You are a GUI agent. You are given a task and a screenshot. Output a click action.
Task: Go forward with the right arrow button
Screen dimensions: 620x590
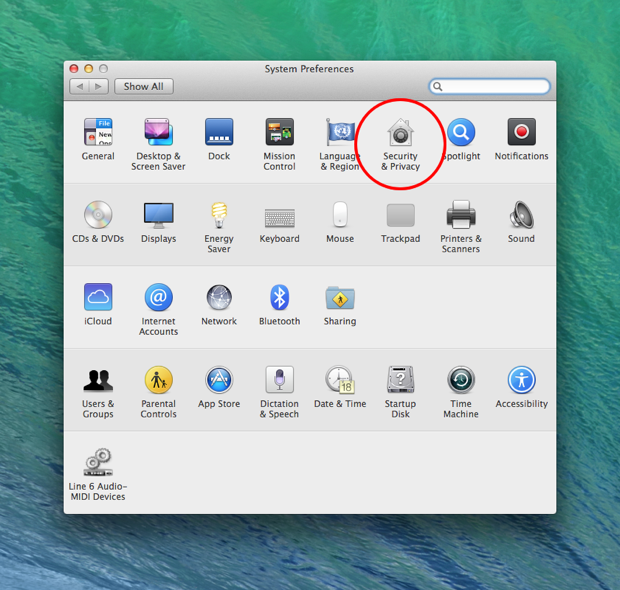point(99,86)
